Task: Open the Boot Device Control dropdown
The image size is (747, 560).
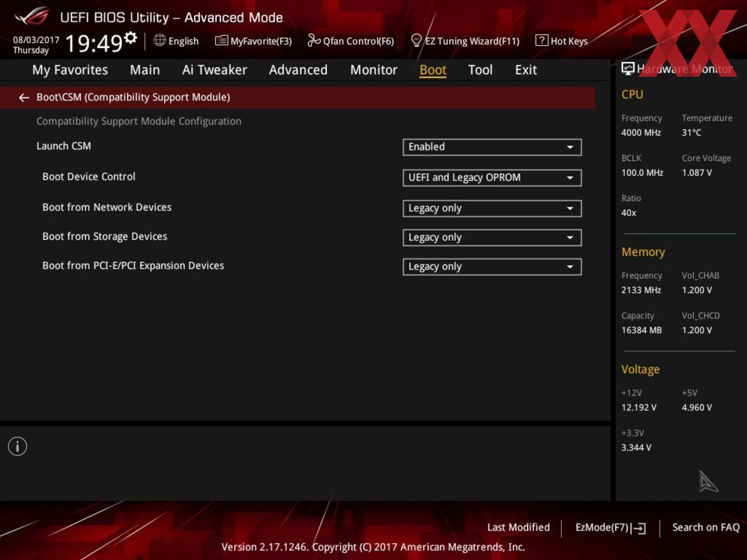Action: (492, 178)
